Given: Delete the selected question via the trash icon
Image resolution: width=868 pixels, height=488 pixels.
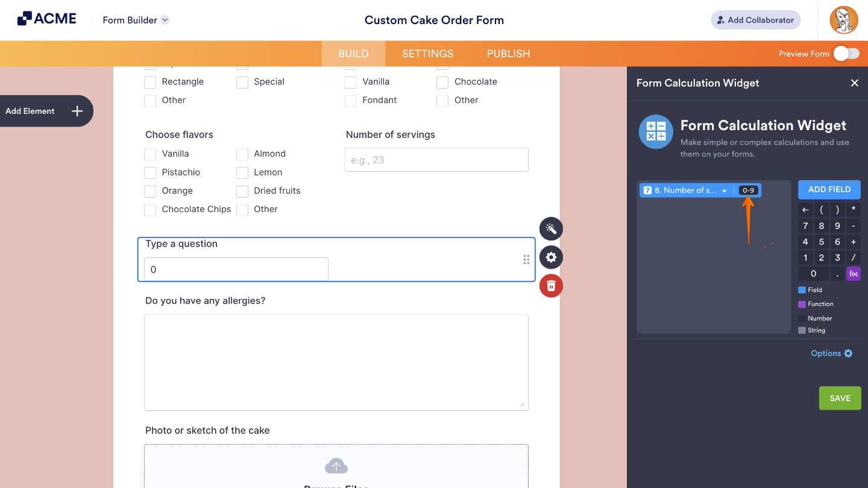Looking at the screenshot, I should 550,286.
